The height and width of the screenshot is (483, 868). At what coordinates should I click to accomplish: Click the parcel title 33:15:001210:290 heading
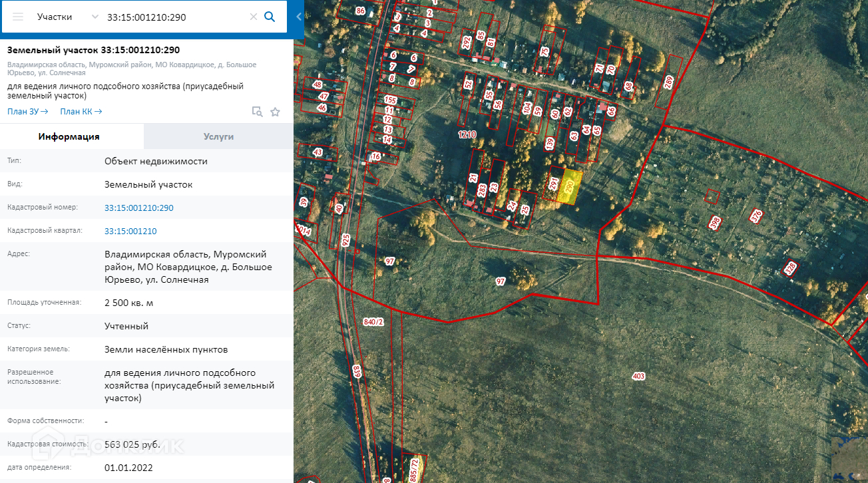click(x=93, y=51)
